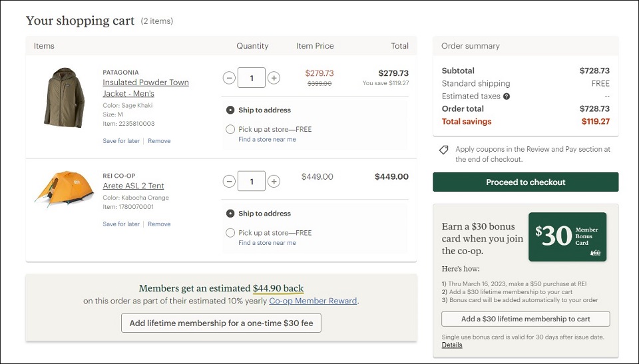639x364 pixels.
Task: Save the Patagonia jacket for later
Action: tap(121, 141)
